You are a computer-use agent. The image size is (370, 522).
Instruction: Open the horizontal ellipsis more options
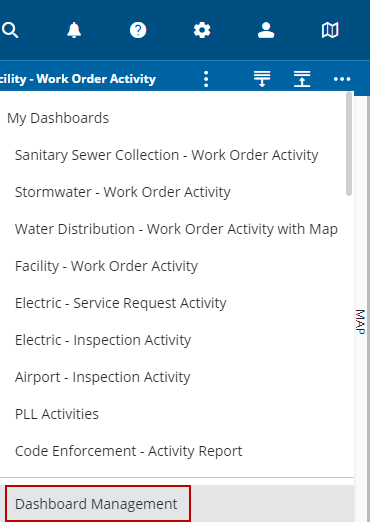342,79
